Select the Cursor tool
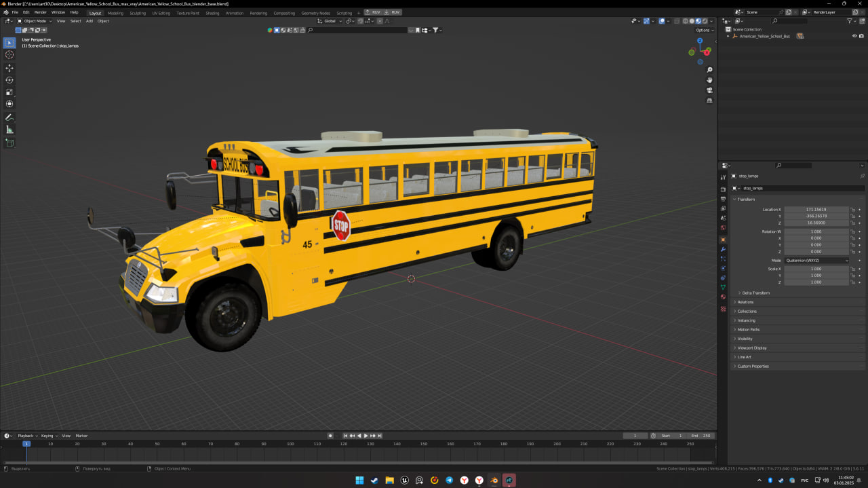The image size is (868, 488). (x=9, y=54)
